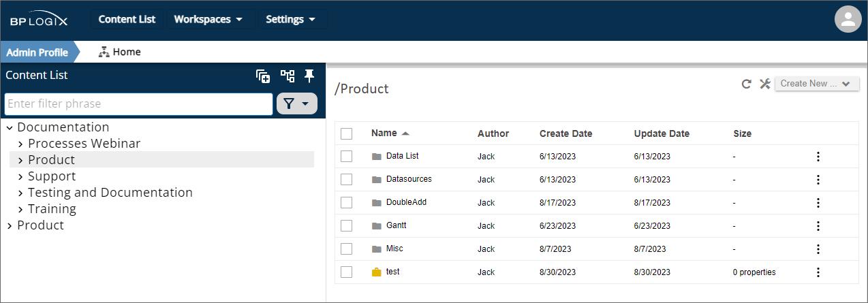
Task: Open the Create New dropdown
Action: click(x=816, y=84)
